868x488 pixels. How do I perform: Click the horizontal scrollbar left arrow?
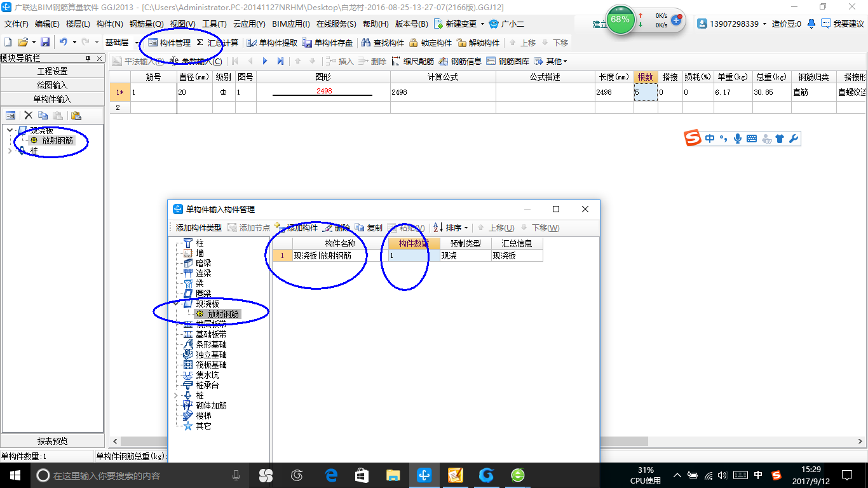(x=115, y=441)
